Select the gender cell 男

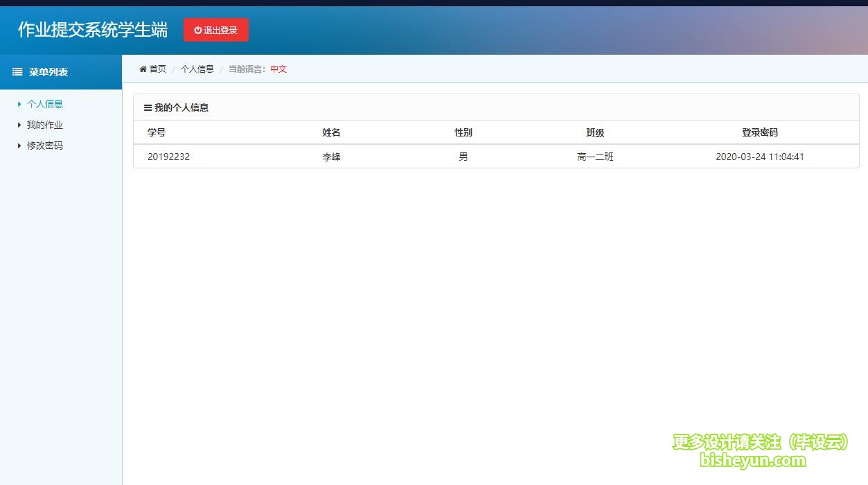tap(463, 157)
